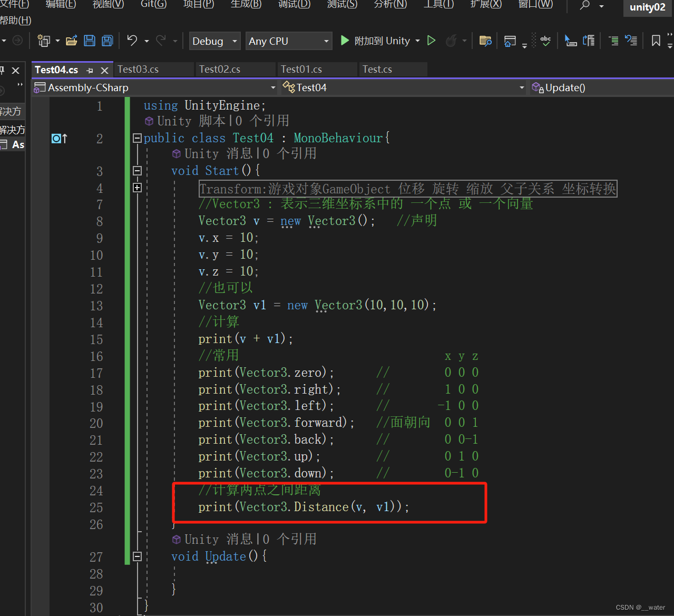The height and width of the screenshot is (616, 674).
Task: Click the spell check abc icon
Action: (545, 41)
